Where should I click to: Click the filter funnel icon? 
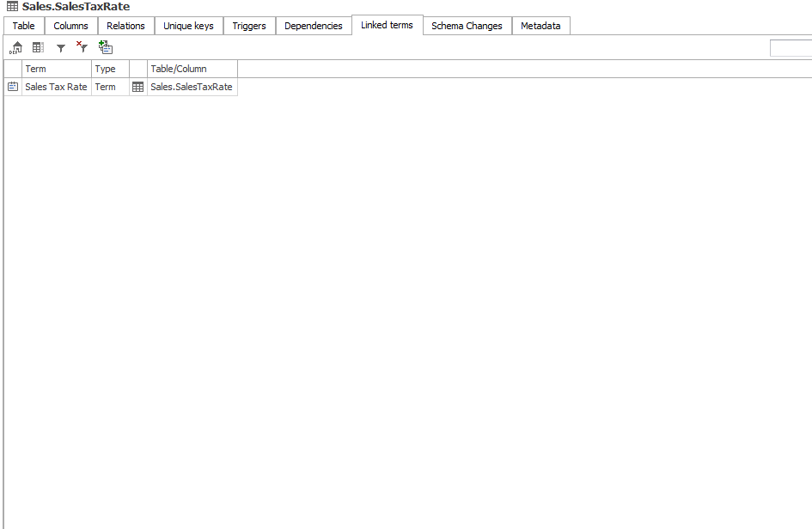click(x=61, y=48)
